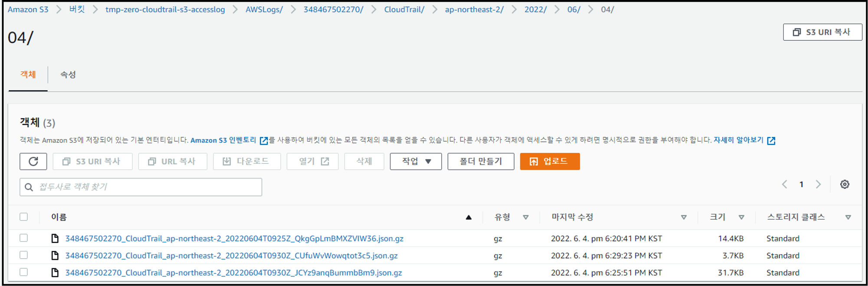This screenshot has height=286, width=868.
Task: Open 06/ breadcrumb link
Action: pos(574,10)
